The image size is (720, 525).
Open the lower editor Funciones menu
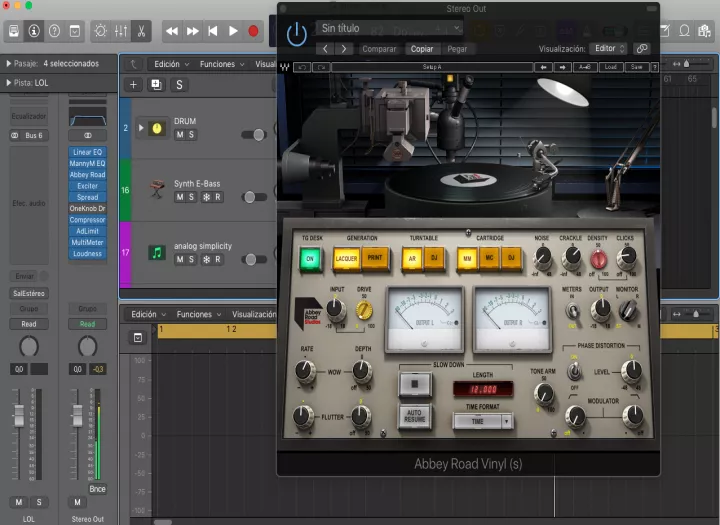coord(199,315)
